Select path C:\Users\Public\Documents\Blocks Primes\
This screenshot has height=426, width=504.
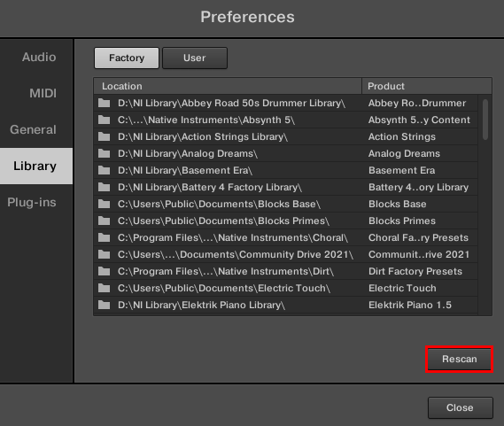point(223,221)
